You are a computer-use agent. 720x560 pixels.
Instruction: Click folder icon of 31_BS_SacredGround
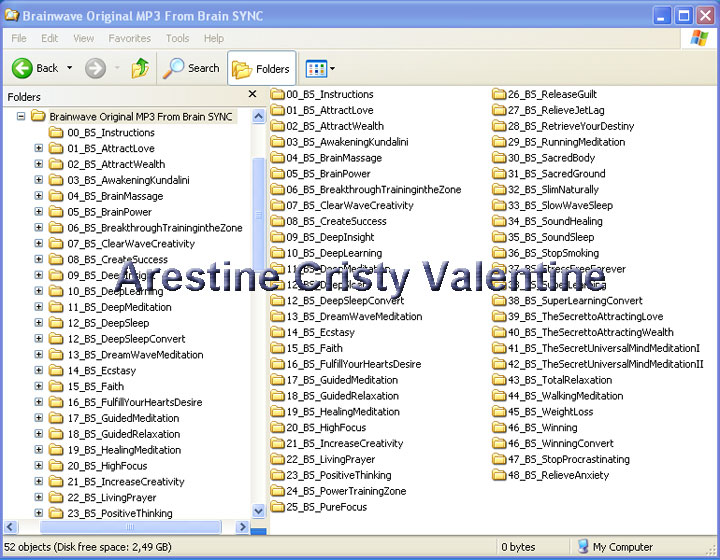tap(499, 174)
